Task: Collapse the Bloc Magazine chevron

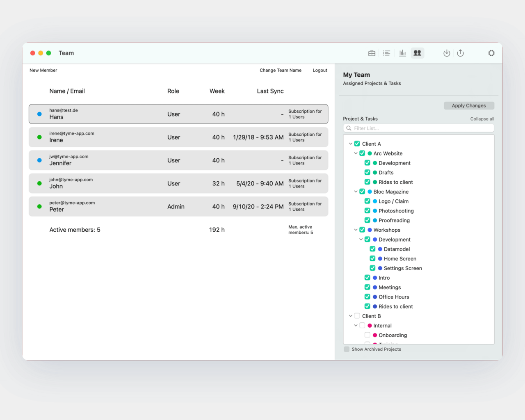Action: (x=356, y=192)
